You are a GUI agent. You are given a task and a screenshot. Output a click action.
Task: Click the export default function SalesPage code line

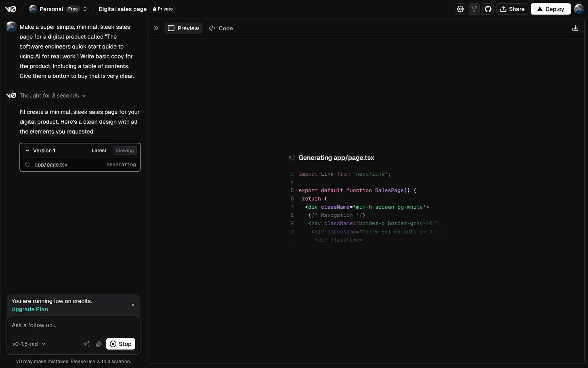[x=357, y=190]
